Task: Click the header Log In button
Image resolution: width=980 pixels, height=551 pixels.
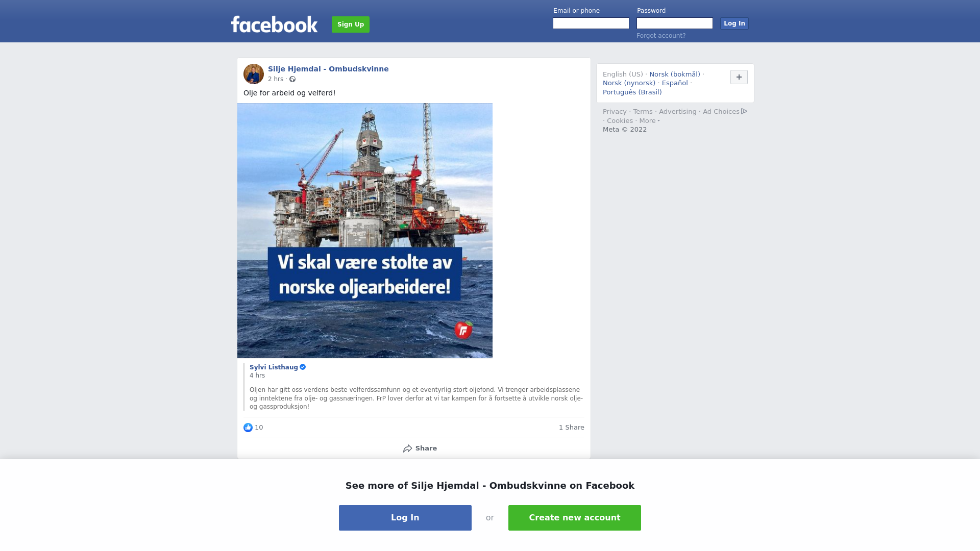Action: point(734,23)
